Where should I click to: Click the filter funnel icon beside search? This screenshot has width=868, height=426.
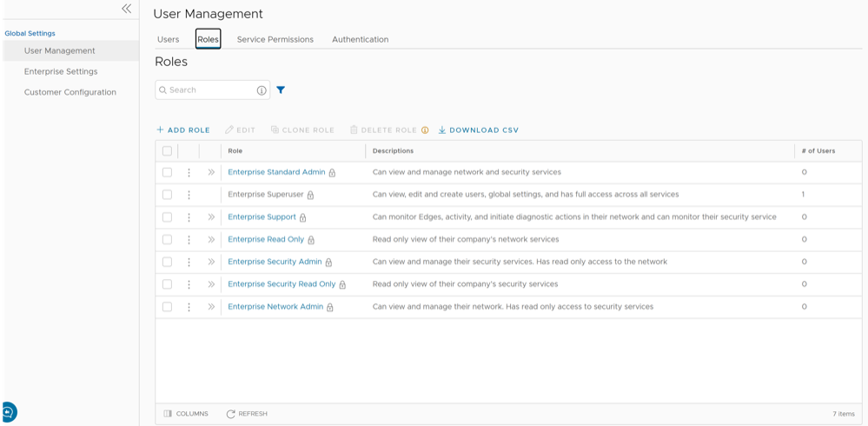pyautogui.click(x=281, y=90)
